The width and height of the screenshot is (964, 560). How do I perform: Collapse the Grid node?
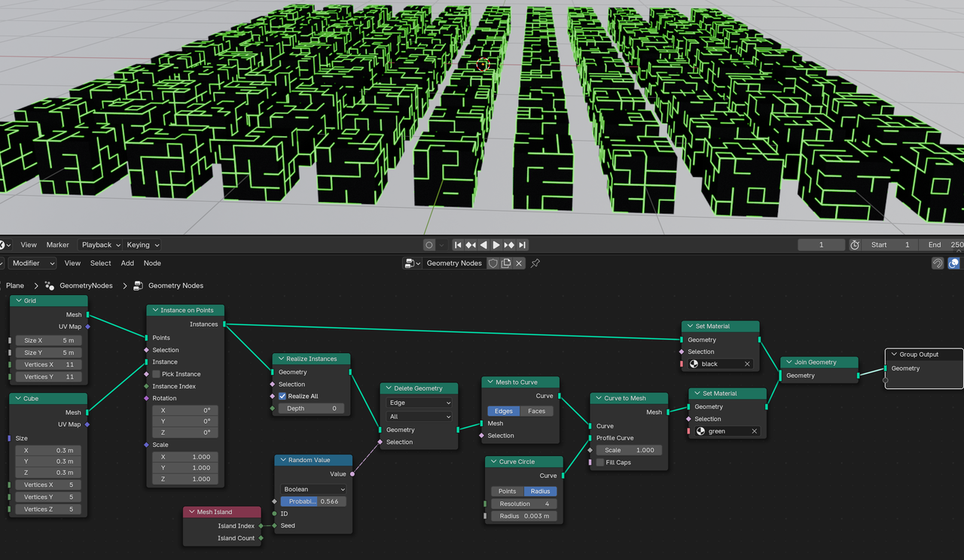18,301
